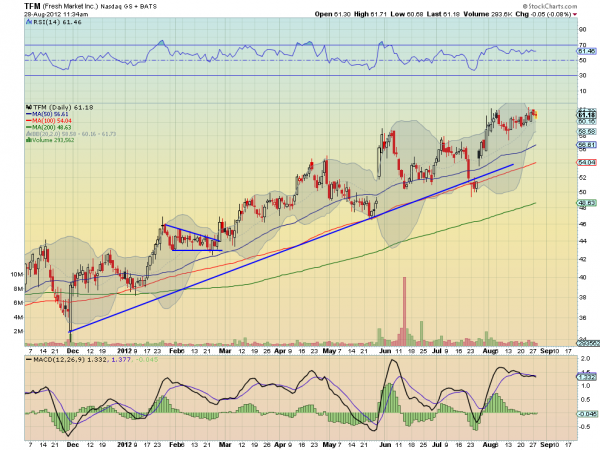Click the 48.63 MA(200) price tag on right axis
This screenshot has height=450, width=600.
click(587, 203)
